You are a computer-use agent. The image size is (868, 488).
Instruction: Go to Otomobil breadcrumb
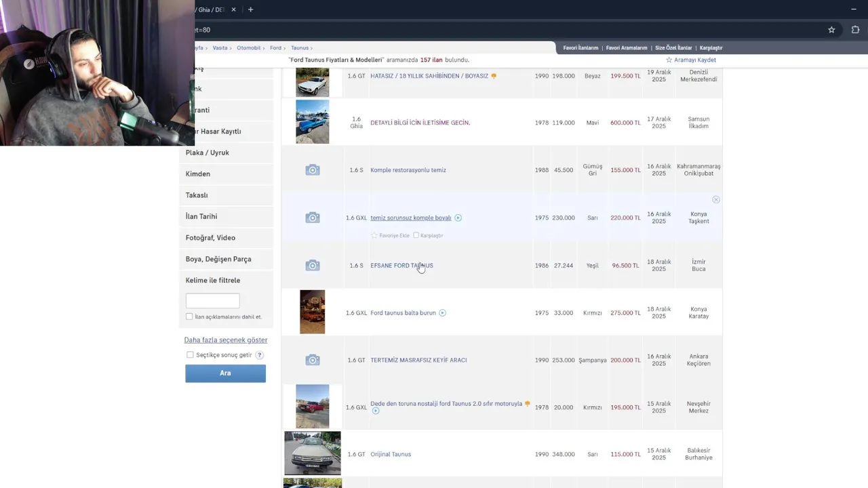click(x=249, y=48)
